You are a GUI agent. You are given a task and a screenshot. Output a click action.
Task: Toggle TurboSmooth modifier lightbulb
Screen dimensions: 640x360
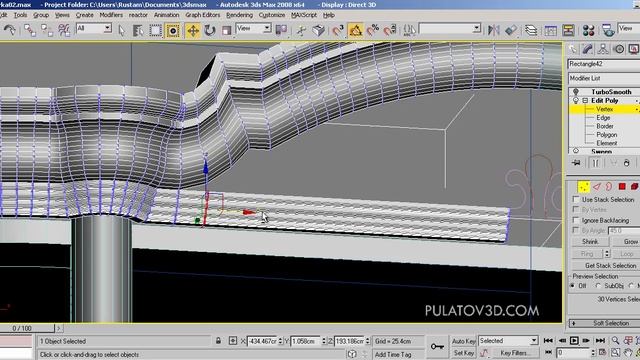[x=576, y=92]
